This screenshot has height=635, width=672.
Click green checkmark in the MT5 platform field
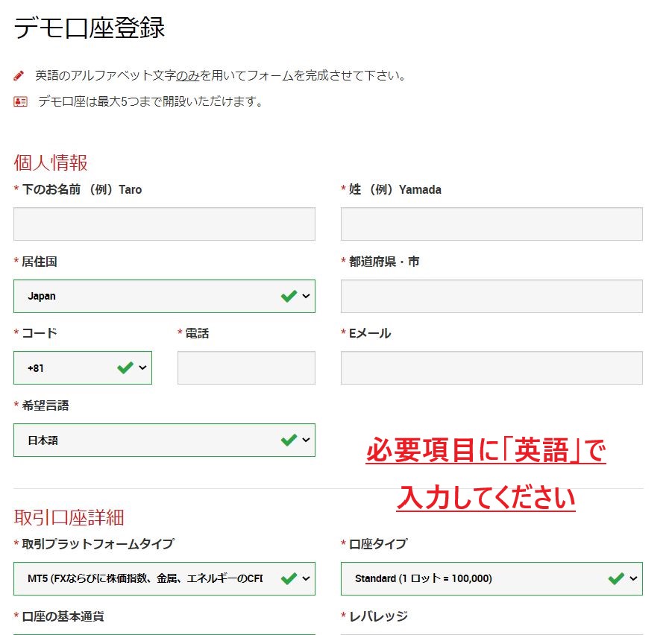pos(289,578)
